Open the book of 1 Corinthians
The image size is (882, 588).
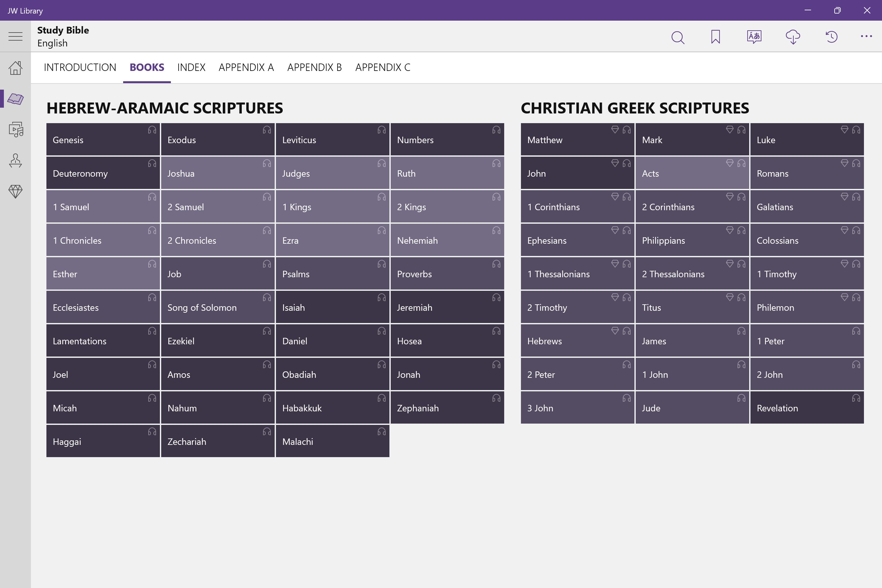point(577,206)
